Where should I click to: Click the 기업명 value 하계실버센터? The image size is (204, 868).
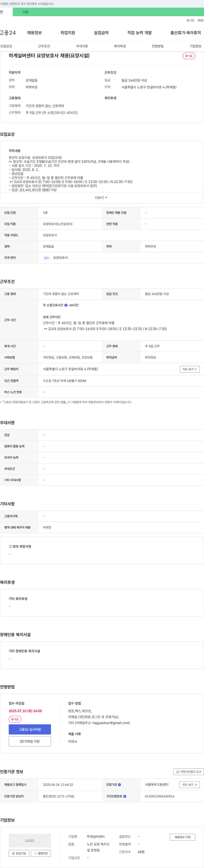click(96, 837)
